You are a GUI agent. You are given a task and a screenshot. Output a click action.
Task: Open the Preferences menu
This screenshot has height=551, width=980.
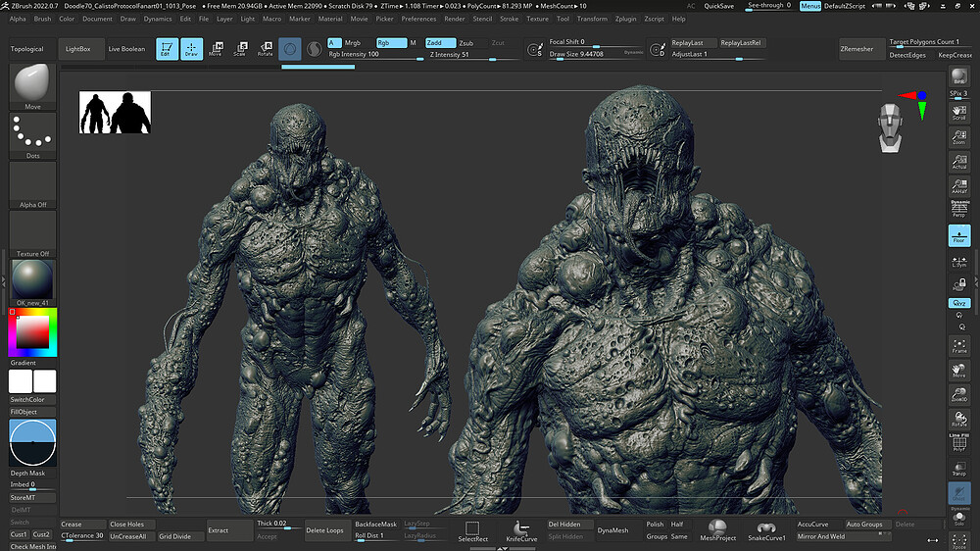pos(418,19)
